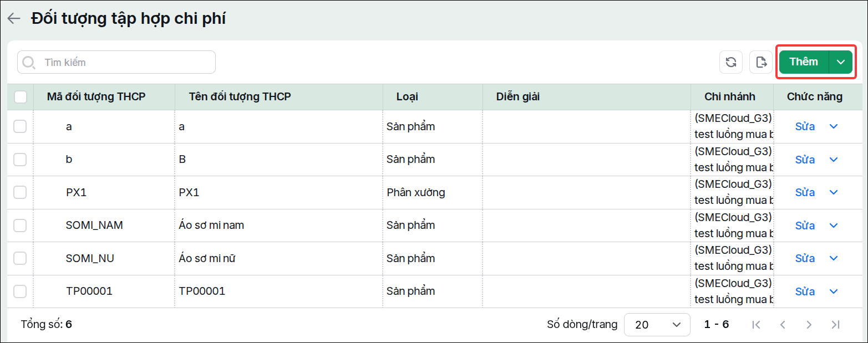868x343 pixels.
Task: Click the export list icon
Action: click(761, 62)
